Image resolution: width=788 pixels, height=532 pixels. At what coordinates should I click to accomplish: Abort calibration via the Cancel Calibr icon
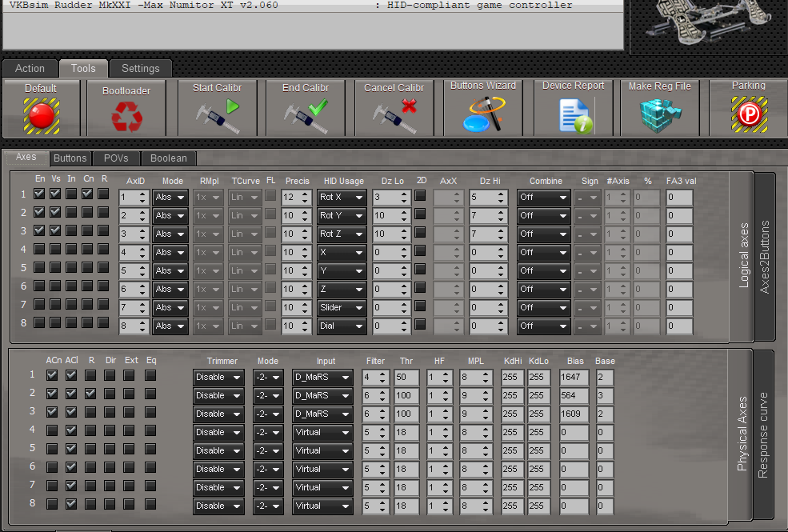coord(394,116)
